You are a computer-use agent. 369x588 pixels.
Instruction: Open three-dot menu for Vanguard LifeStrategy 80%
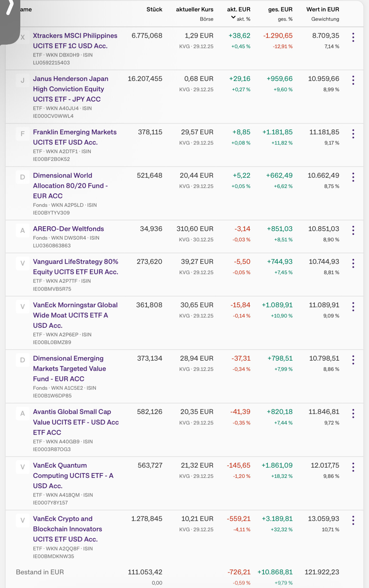click(353, 263)
